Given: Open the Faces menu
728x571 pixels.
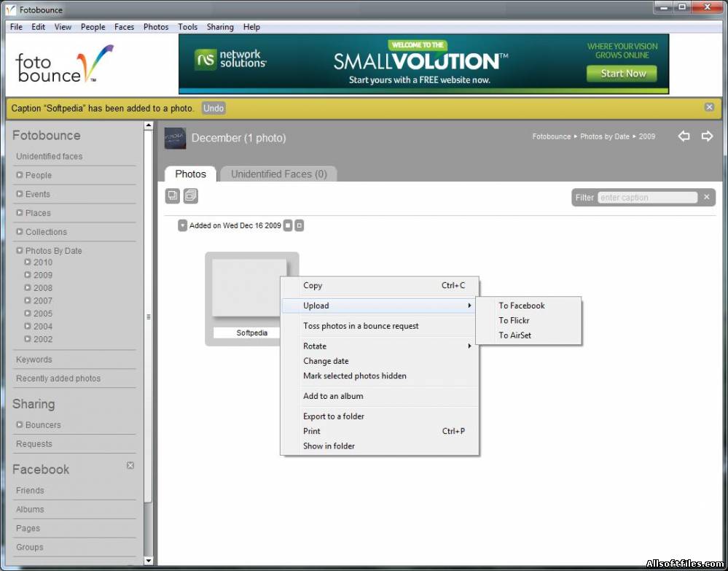Looking at the screenshot, I should pos(124,27).
